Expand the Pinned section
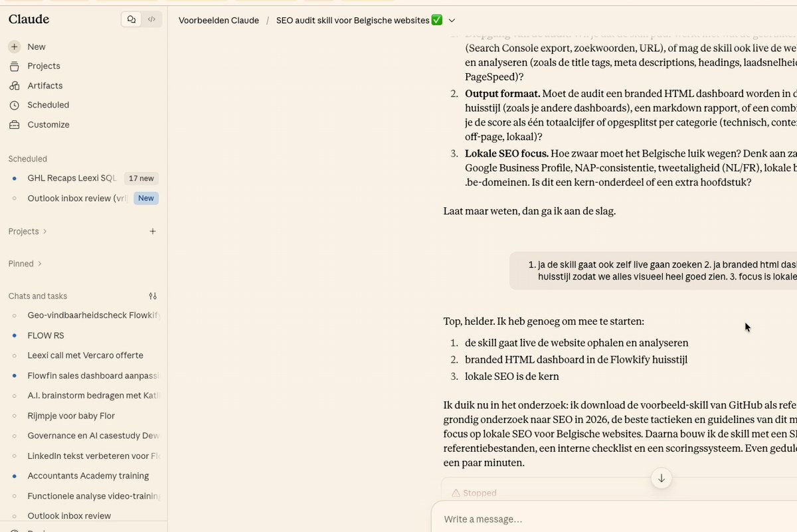The width and height of the screenshot is (797, 532). coord(25,264)
